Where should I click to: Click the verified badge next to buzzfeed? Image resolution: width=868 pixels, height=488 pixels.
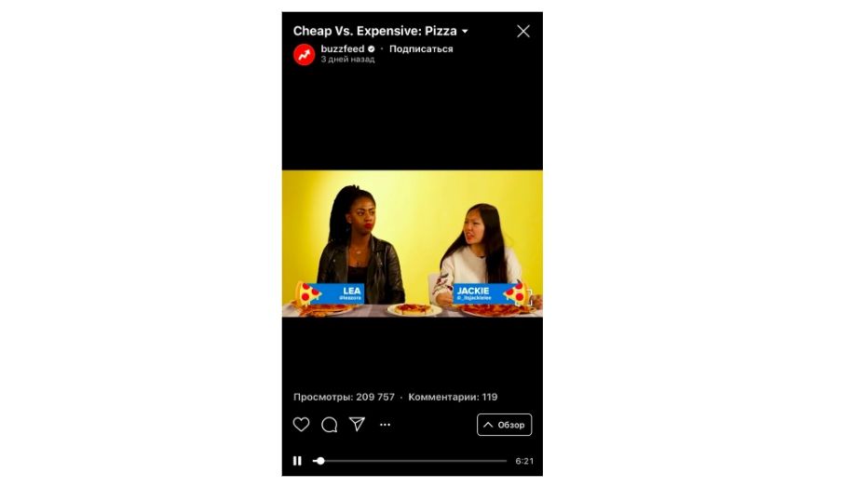tap(371, 49)
